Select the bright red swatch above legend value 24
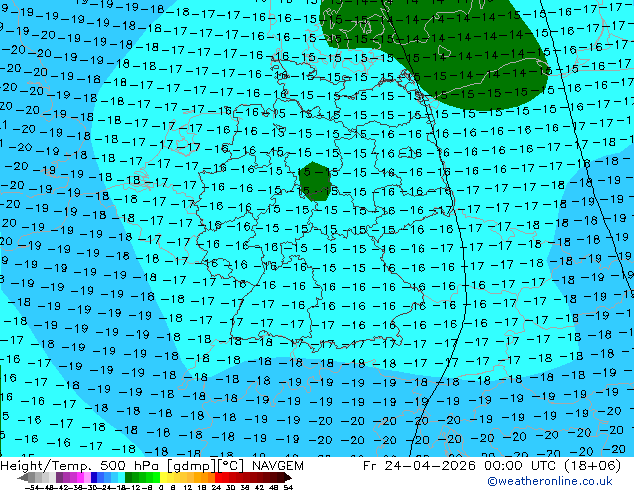The height and width of the screenshot is (490, 634). tap(218, 477)
